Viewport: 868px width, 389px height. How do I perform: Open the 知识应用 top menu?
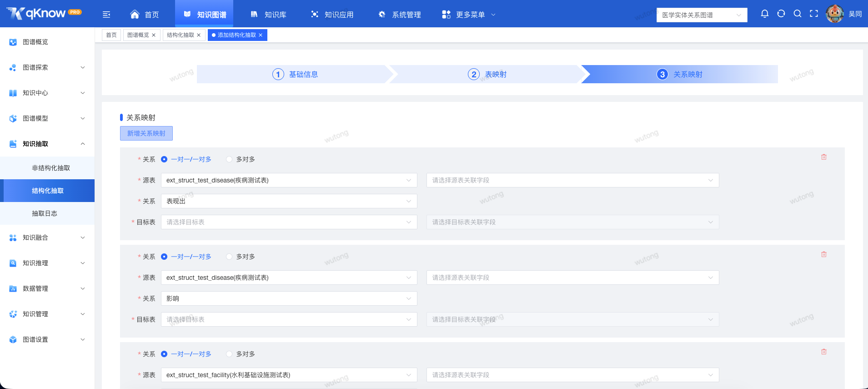(x=332, y=15)
